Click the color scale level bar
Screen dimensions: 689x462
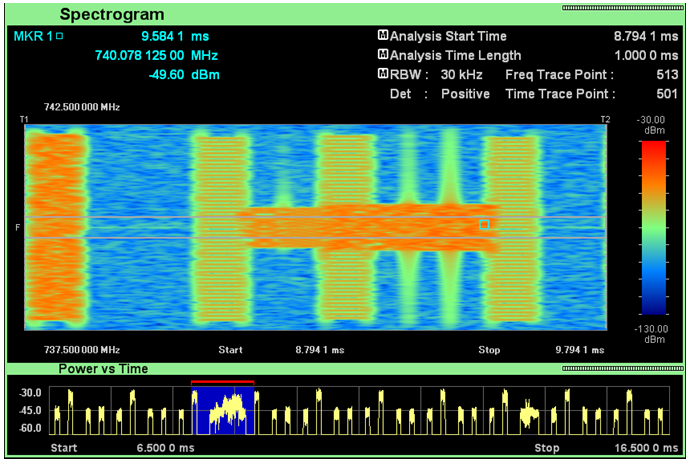tap(654, 228)
